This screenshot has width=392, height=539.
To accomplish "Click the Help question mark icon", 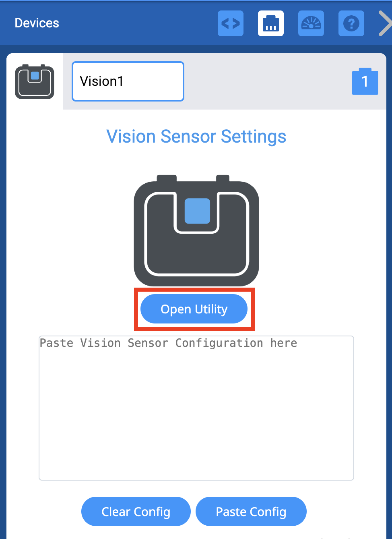I will [x=351, y=23].
